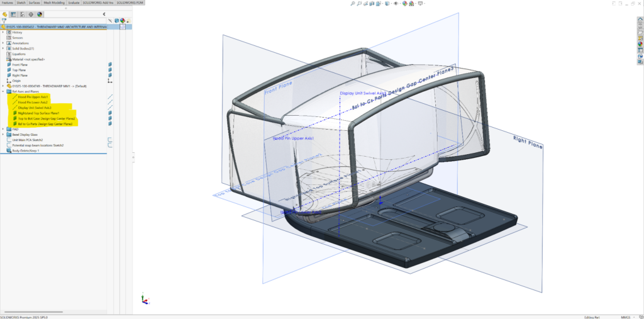Toggle display state of Right Plane row
This screenshot has width=644, height=319.
[110, 76]
